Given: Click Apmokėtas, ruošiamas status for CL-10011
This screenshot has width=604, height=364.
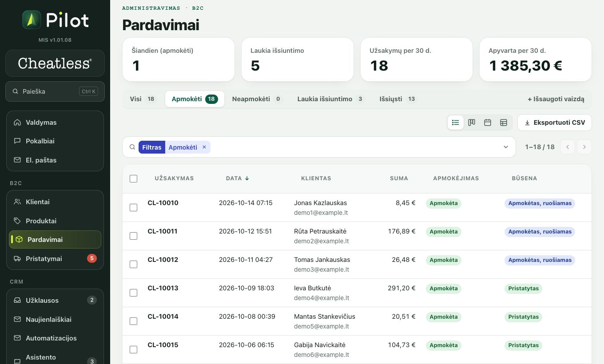Looking at the screenshot, I should (x=540, y=232).
